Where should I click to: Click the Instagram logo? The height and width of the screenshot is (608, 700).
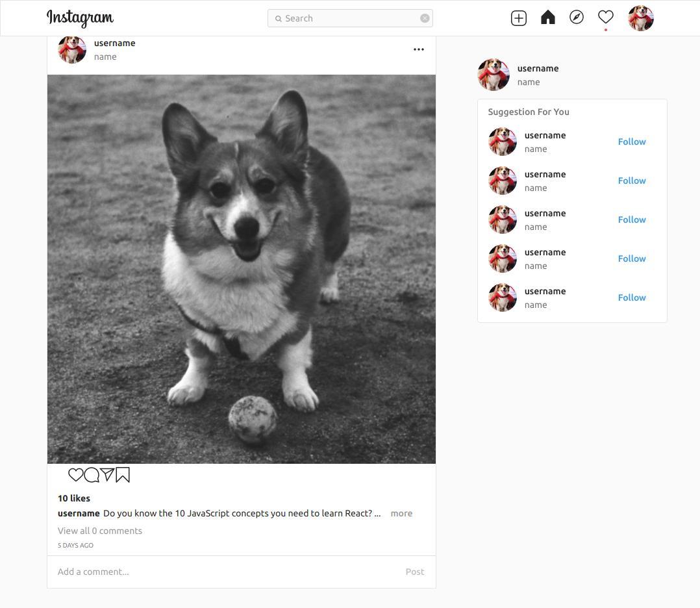80,18
